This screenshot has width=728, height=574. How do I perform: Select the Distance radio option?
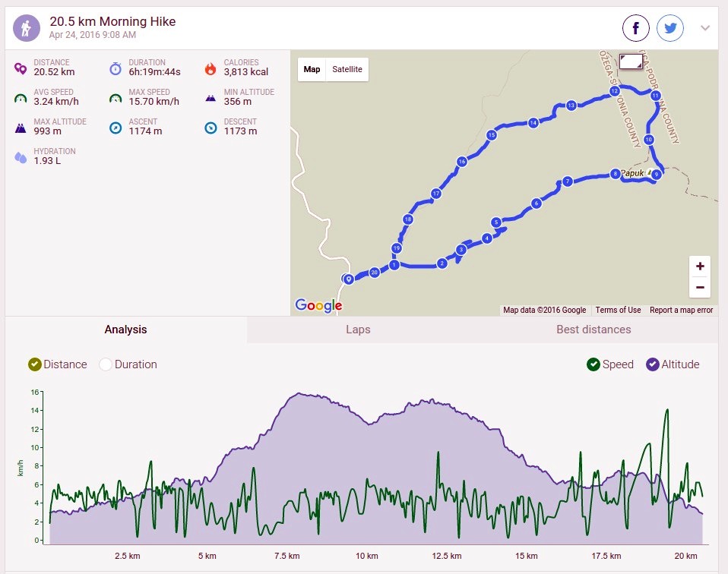[x=35, y=364]
